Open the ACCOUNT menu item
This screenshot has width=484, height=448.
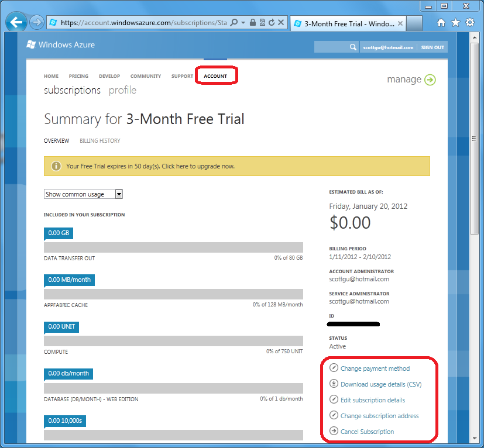point(215,76)
